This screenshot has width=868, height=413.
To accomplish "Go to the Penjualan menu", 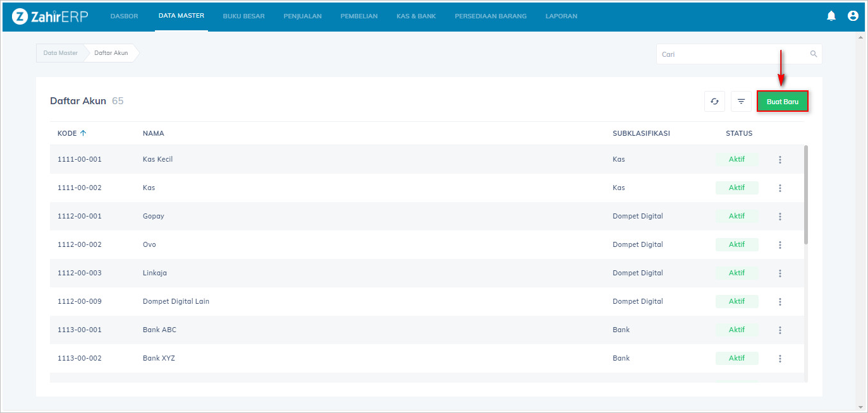I will 302,16.
